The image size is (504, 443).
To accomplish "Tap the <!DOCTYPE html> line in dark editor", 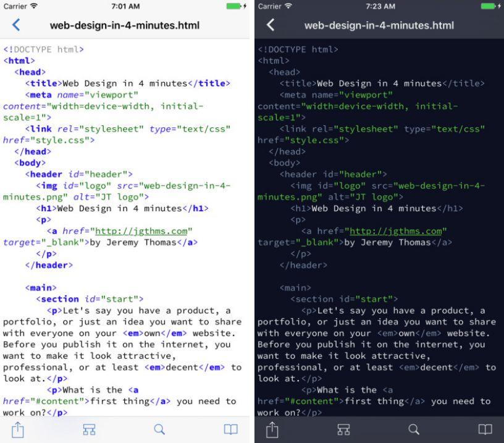I will coord(298,49).
